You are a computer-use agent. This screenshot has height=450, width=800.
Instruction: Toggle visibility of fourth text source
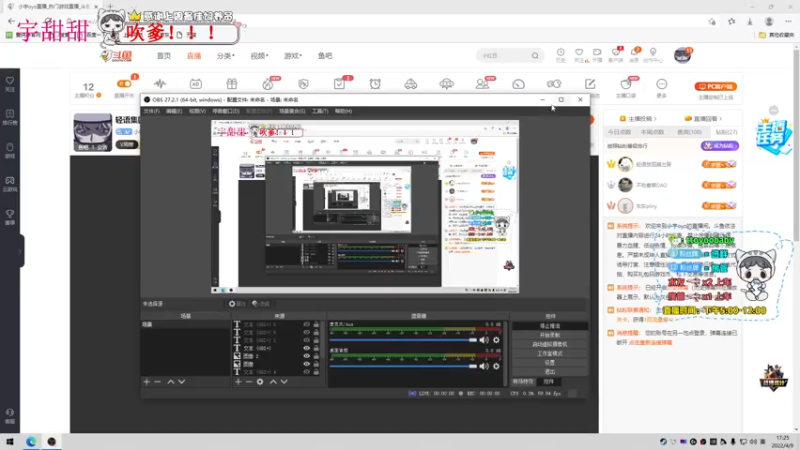[306, 348]
